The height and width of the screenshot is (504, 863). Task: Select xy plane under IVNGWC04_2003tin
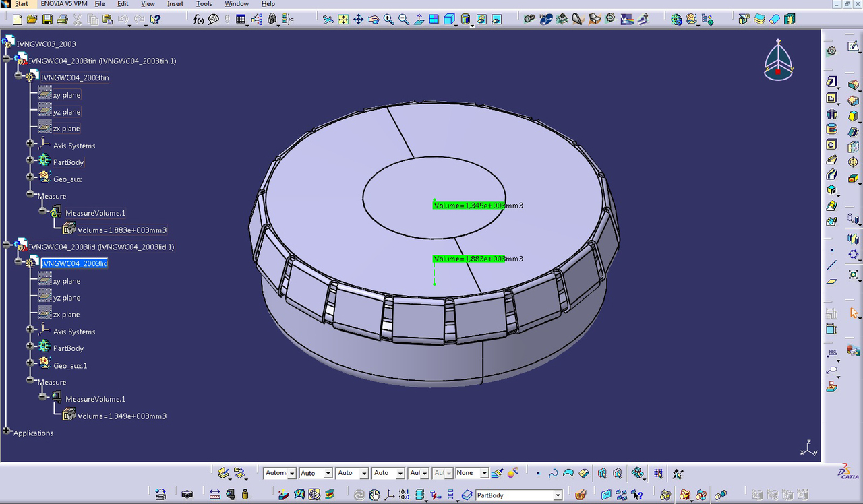click(x=67, y=95)
